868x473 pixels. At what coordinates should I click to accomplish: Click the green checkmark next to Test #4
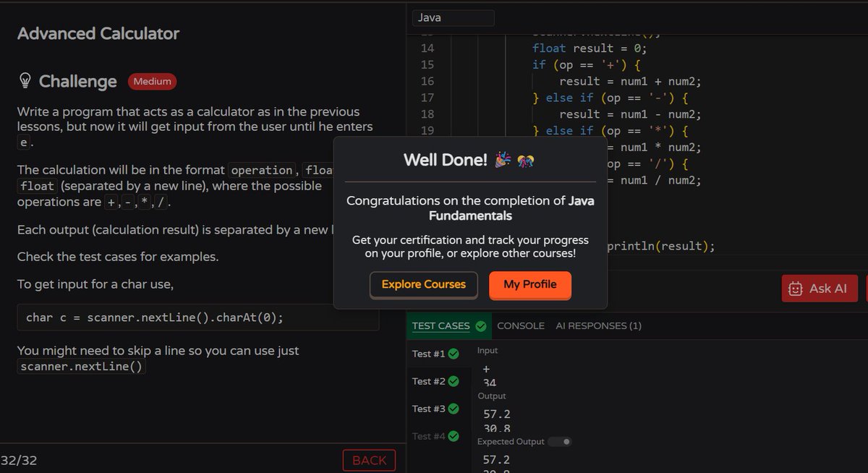pos(454,436)
